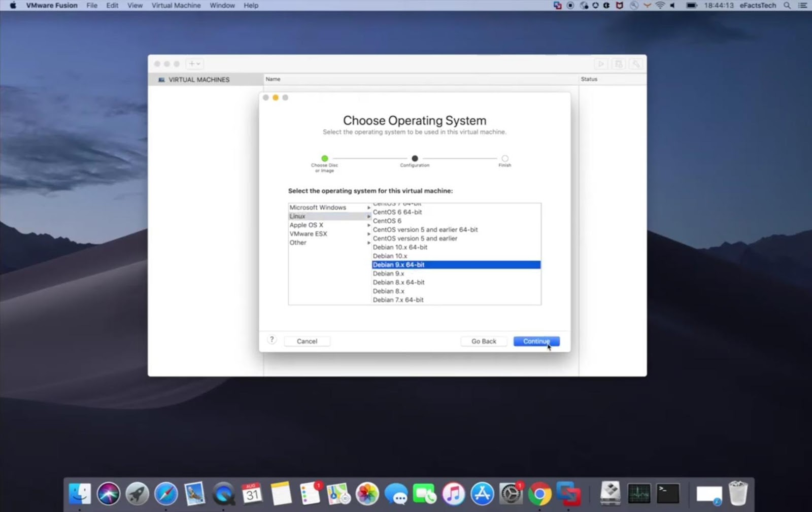Expand the VMware ESX category arrow

(368, 234)
